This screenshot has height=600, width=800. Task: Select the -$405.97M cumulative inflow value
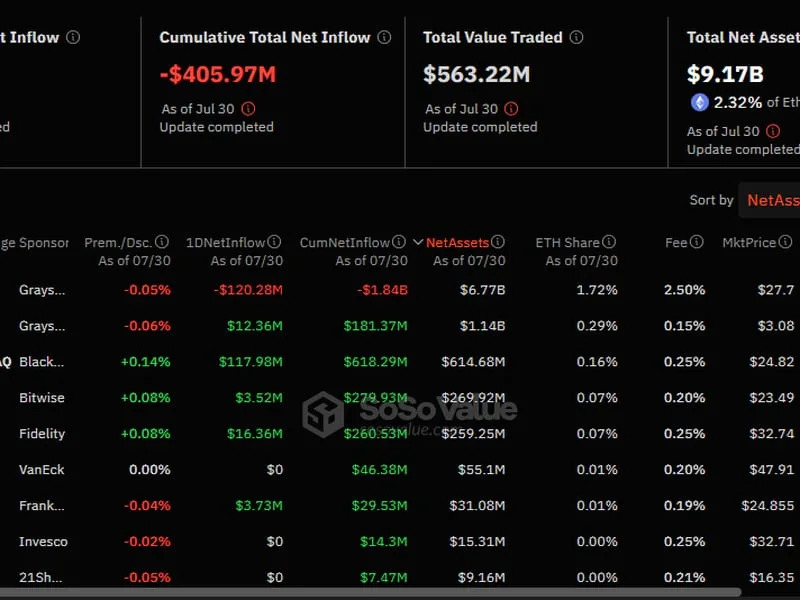[x=218, y=74]
